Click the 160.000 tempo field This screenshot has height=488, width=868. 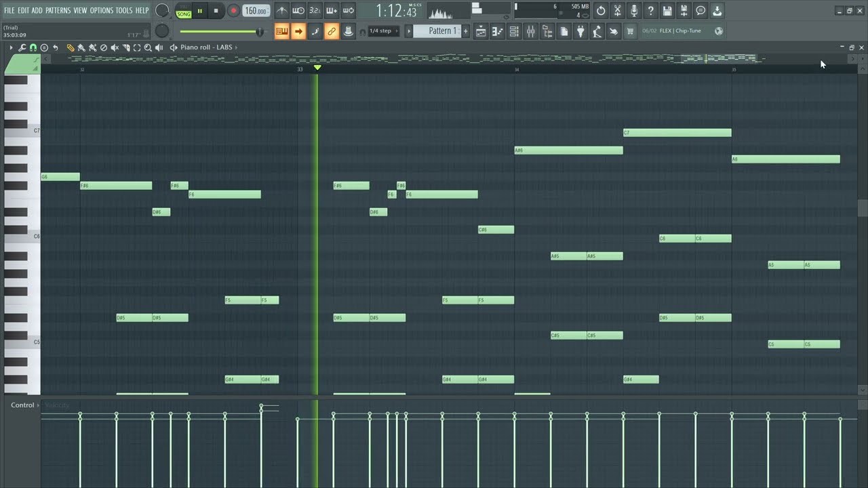(x=256, y=11)
